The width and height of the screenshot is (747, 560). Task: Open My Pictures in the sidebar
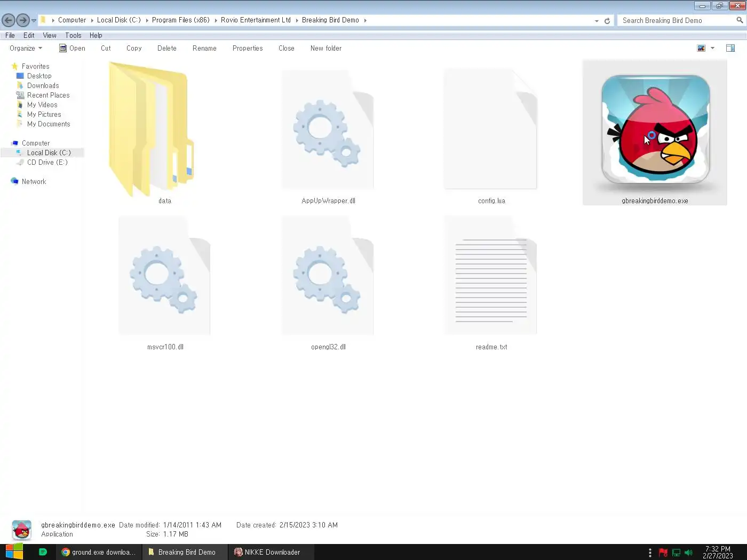[x=44, y=114]
